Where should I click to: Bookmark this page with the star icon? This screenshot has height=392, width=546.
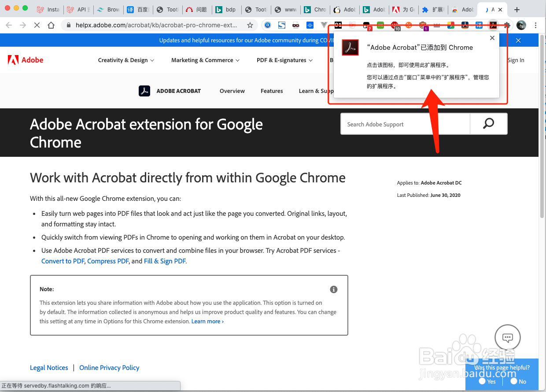coord(250,25)
